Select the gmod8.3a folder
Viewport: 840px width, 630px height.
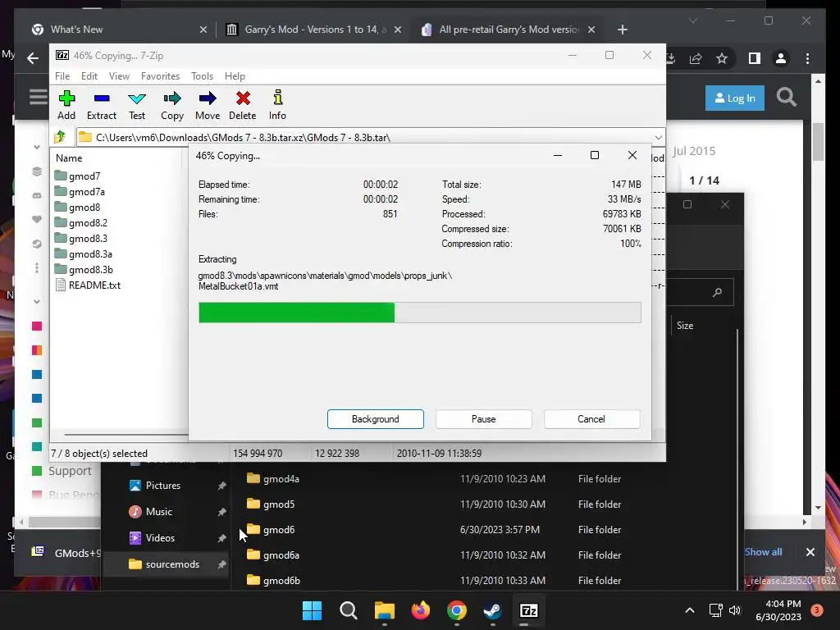83,254
